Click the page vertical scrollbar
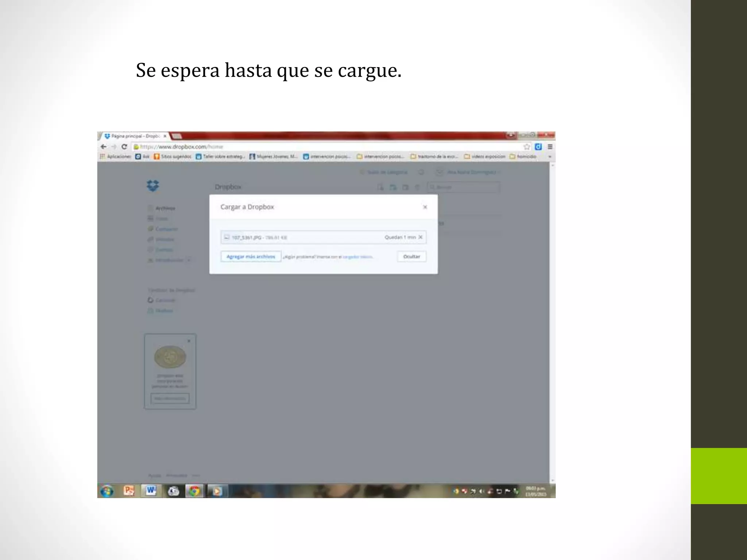This screenshot has height=560, width=747. coord(552,323)
